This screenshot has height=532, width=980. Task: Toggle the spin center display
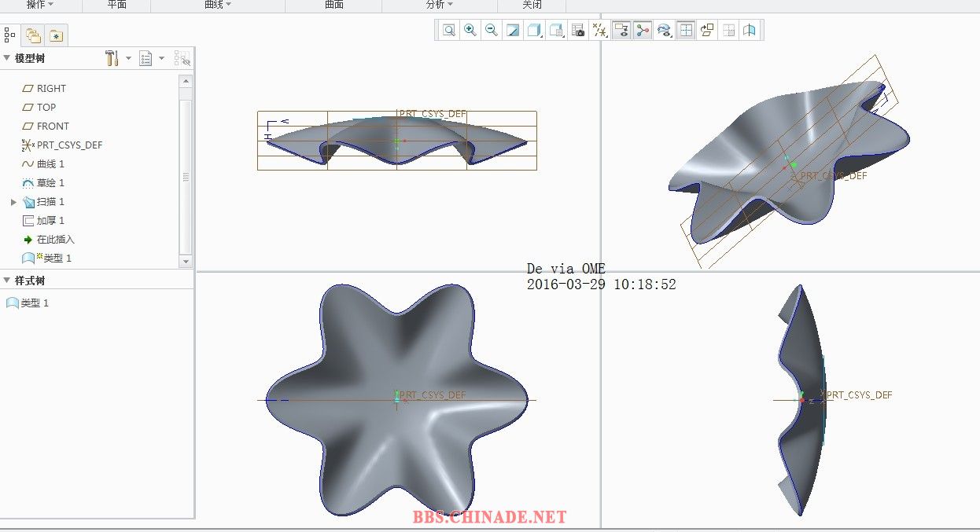643,31
